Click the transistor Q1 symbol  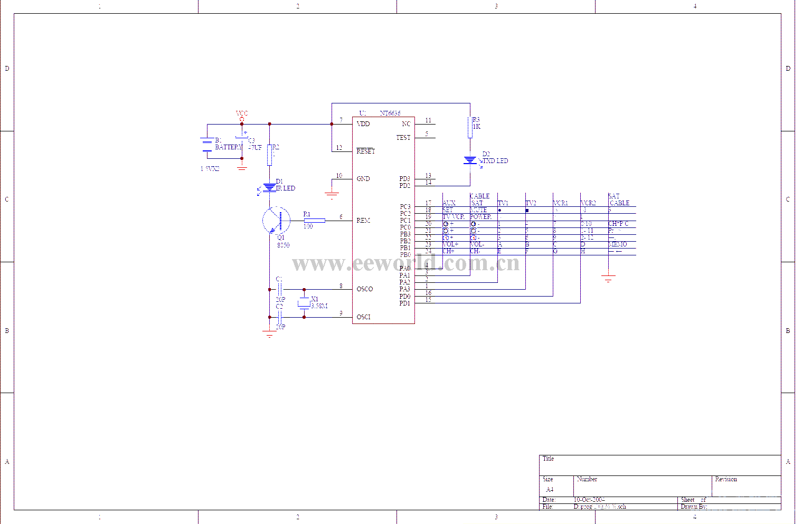pos(277,221)
